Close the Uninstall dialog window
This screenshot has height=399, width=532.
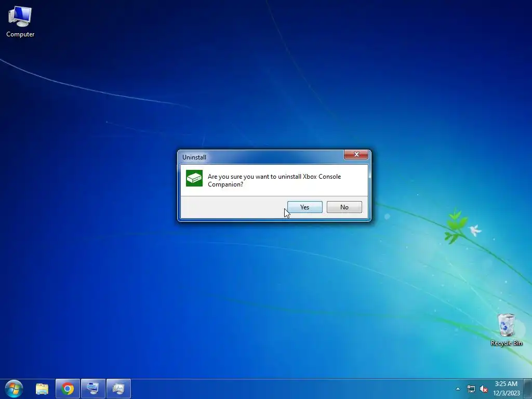coord(356,154)
